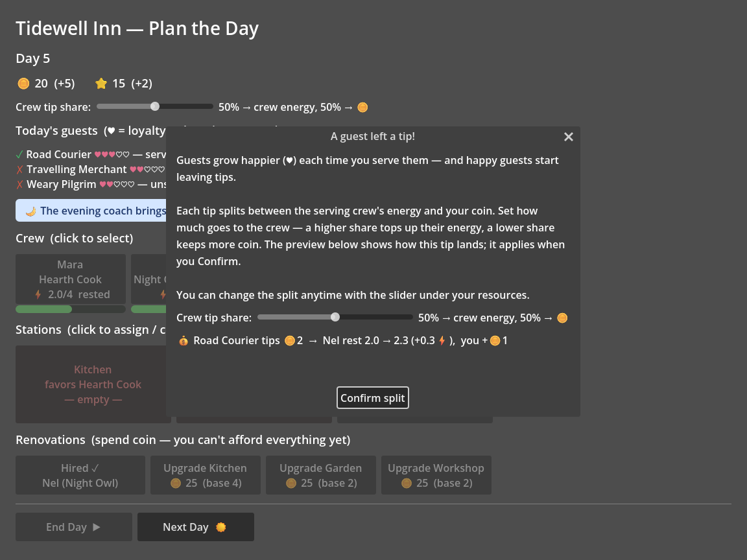747x560 pixels.
Task: Confirm the tip split
Action: pos(373,397)
